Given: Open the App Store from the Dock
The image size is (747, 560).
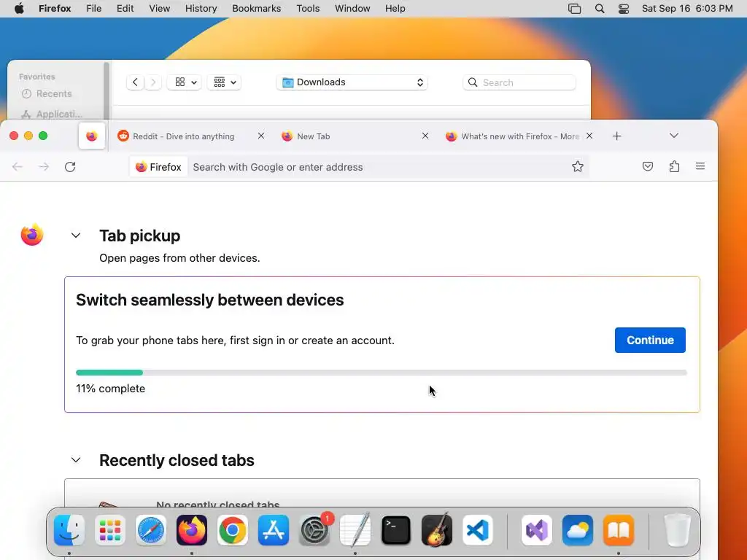Looking at the screenshot, I should 274,530.
